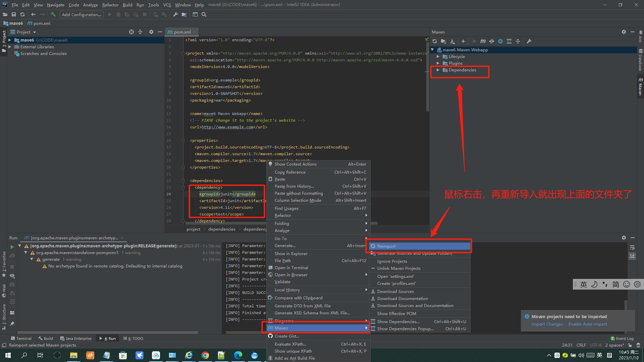Expand the Lifecycle node in Maven tree
This screenshot has width=644, height=362.
pyautogui.click(x=438, y=57)
